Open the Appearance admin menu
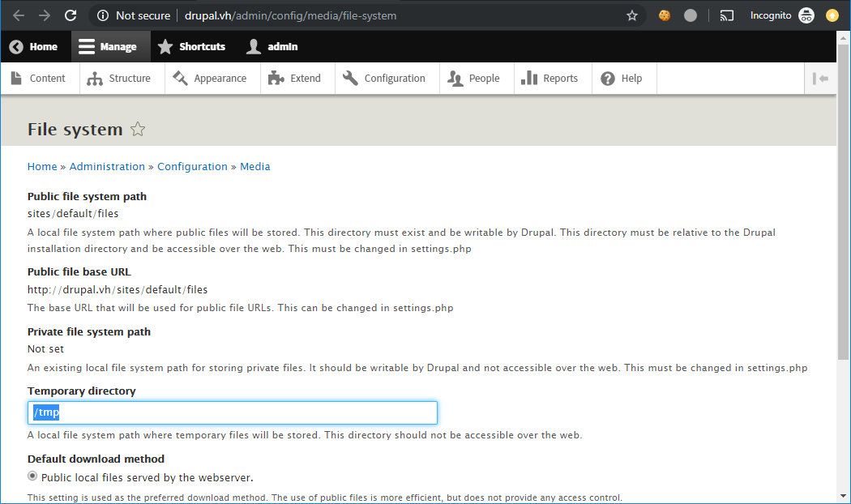This screenshot has width=851, height=504. (212, 78)
